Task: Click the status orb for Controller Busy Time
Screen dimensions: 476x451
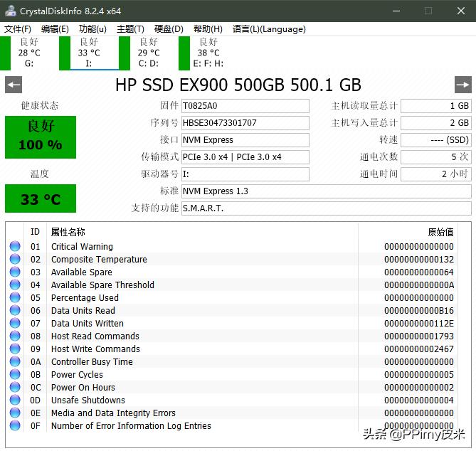Action: pos(15,361)
